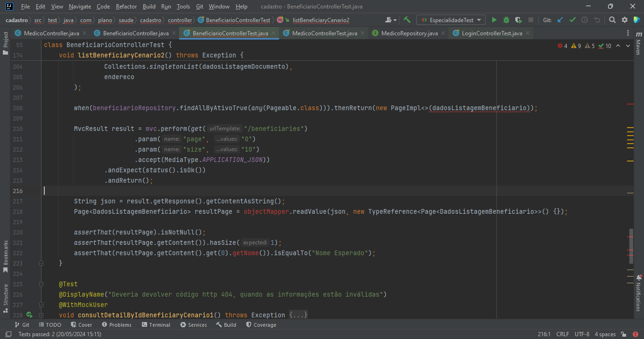Click the yellow warnings count 9
Screen dimensions: 644x339
[x=576, y=46]
